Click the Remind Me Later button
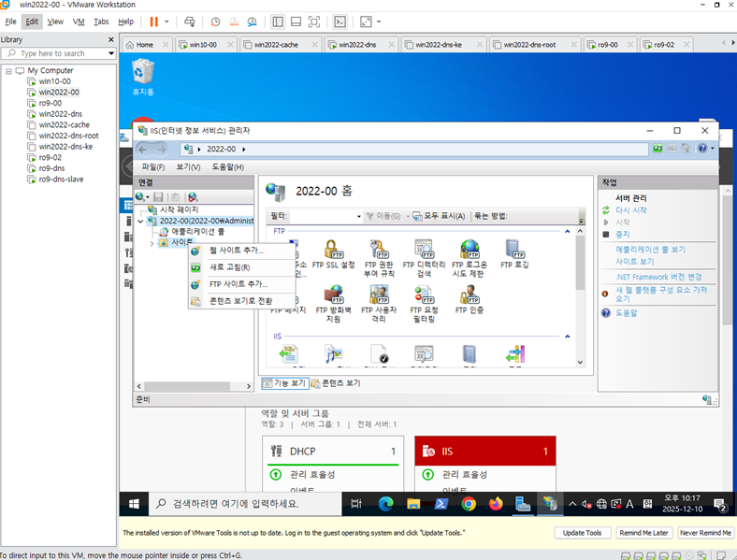This screenshot has height=560, width=737. [643, 533]
